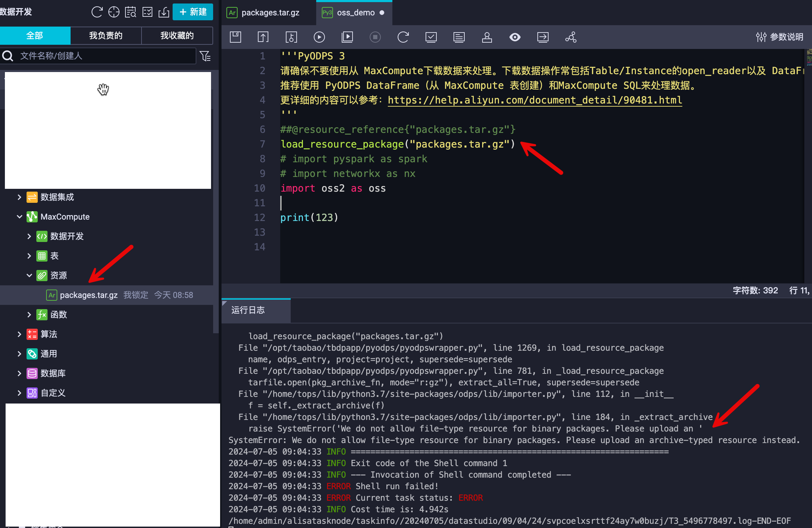Click the locate-file crosshair icon

[x=114, y=12]
